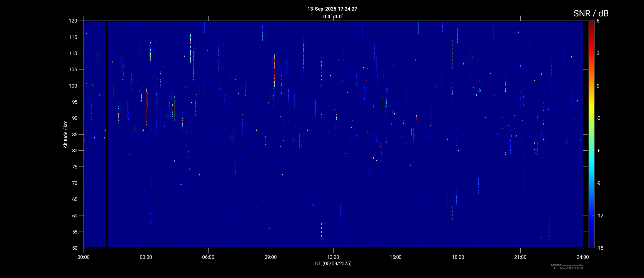644x278 pixels.
Task: Select the 0.0°/0.0° beam direction subtitle
Action: tap(333, 17)
